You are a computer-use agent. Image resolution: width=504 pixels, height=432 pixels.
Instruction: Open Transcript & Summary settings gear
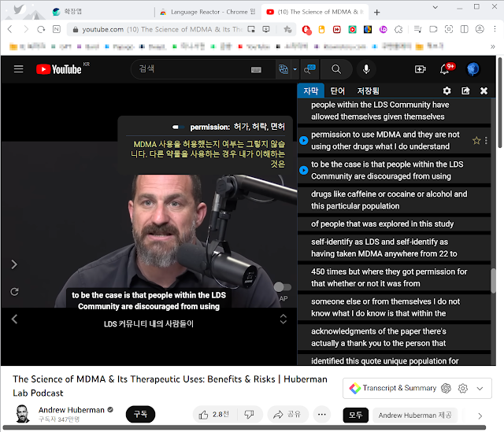tap(463, 388)
